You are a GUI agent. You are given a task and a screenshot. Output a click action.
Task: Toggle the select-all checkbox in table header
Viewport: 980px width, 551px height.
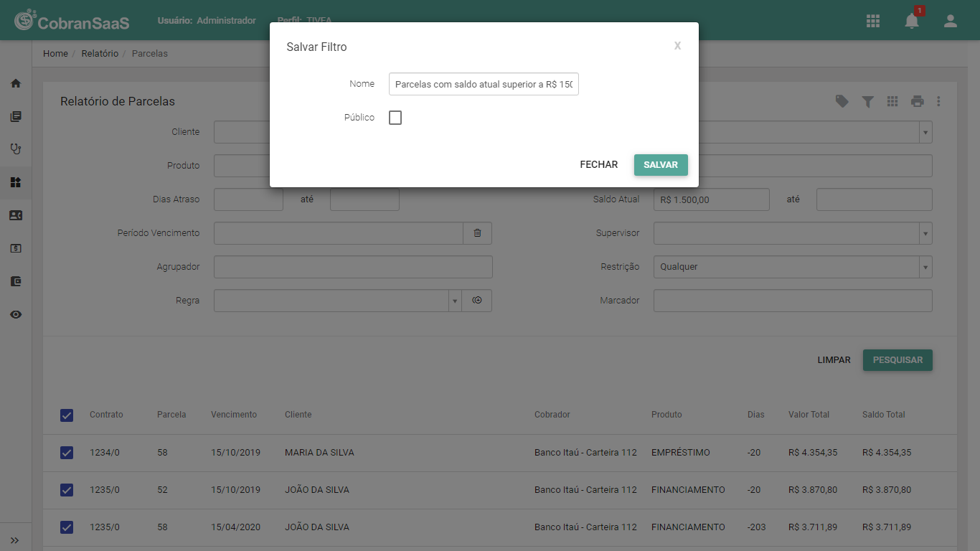click(67, 415)
